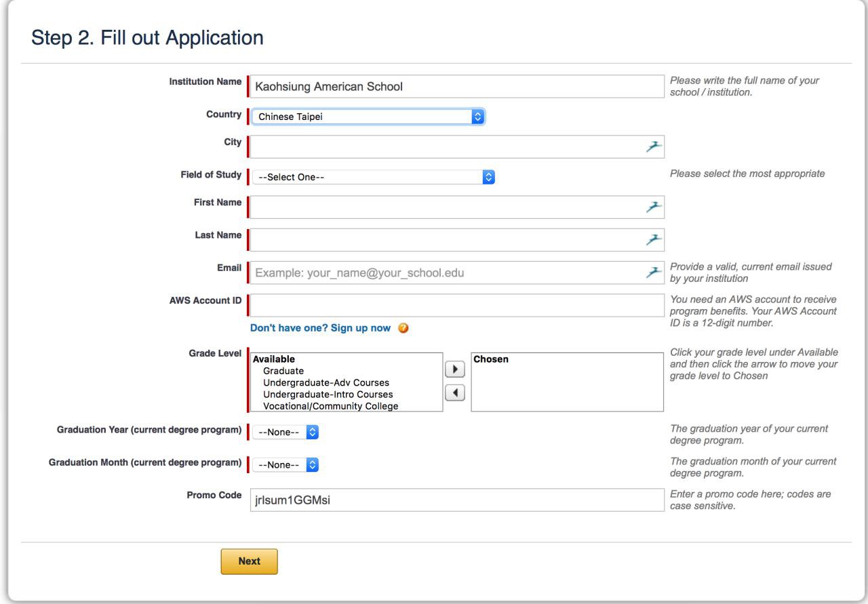
Task: Click inside the Chosen grade level list box
Action: [x=567, y=382]
